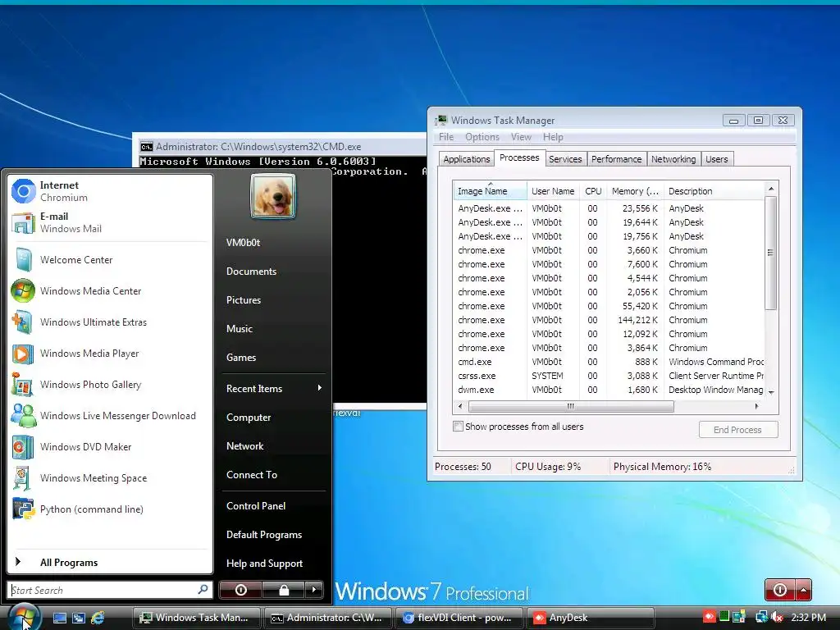
Task: Sort by Image Name column header
Action: click(490, 191)
